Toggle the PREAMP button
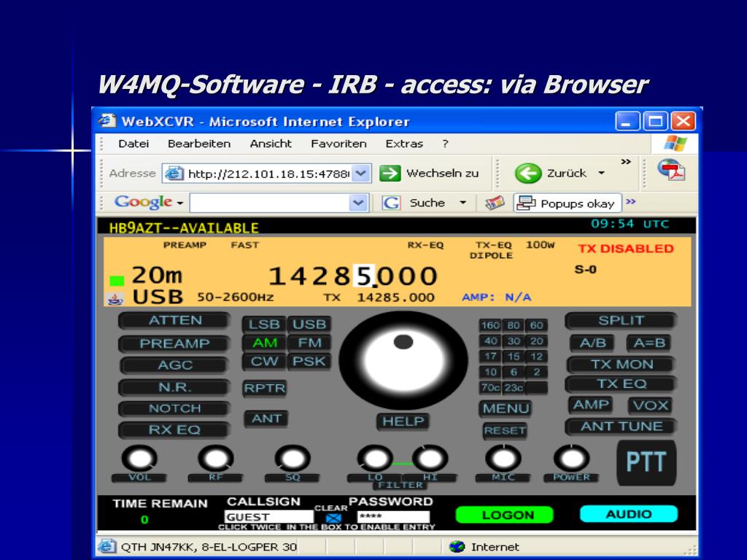The image size is (747, 560). click(x=174, y=343)
